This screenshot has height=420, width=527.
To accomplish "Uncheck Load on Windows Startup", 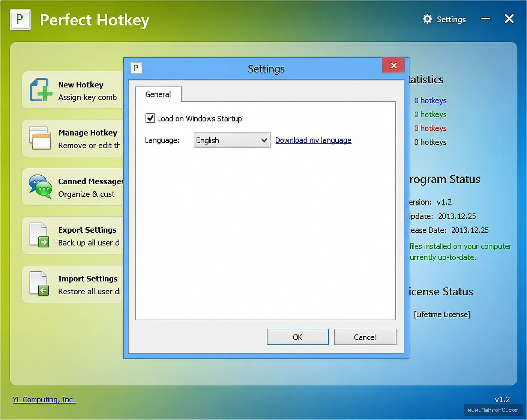I will pos(150,118).
